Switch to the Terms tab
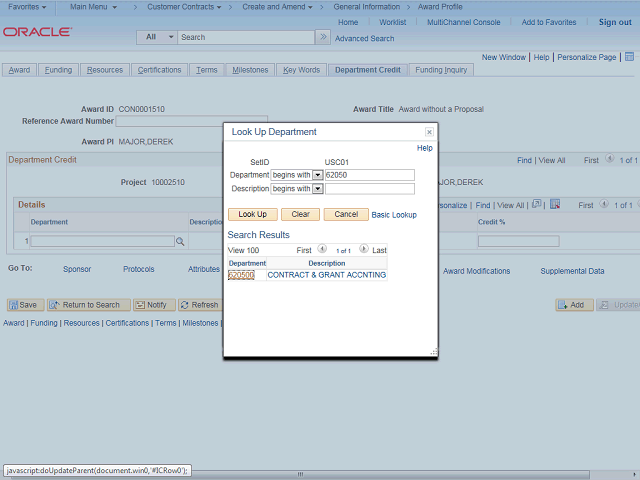Image resolution: width=640 pixels, height=480 pixels. click(x=207, y=70)
